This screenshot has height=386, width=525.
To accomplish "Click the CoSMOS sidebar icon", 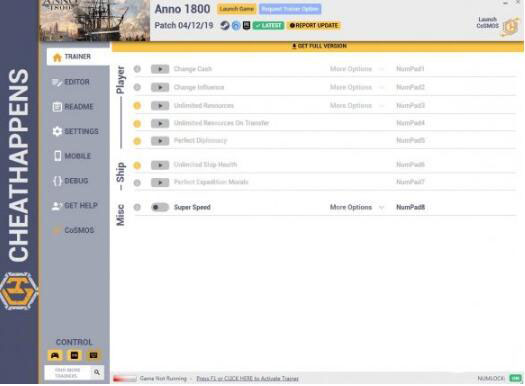I will coord(57,230).
